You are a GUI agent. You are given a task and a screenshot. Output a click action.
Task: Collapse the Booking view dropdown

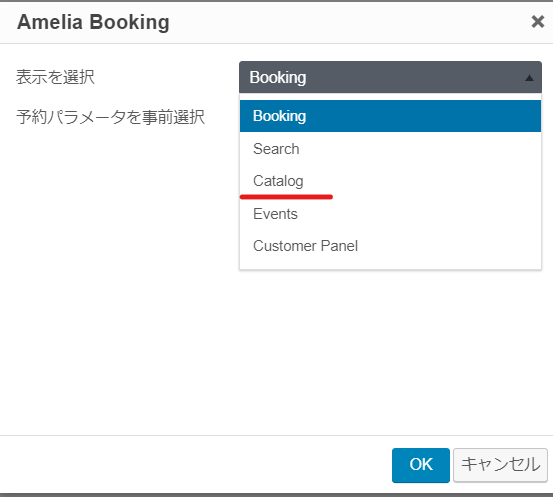[x=390, y=77]
